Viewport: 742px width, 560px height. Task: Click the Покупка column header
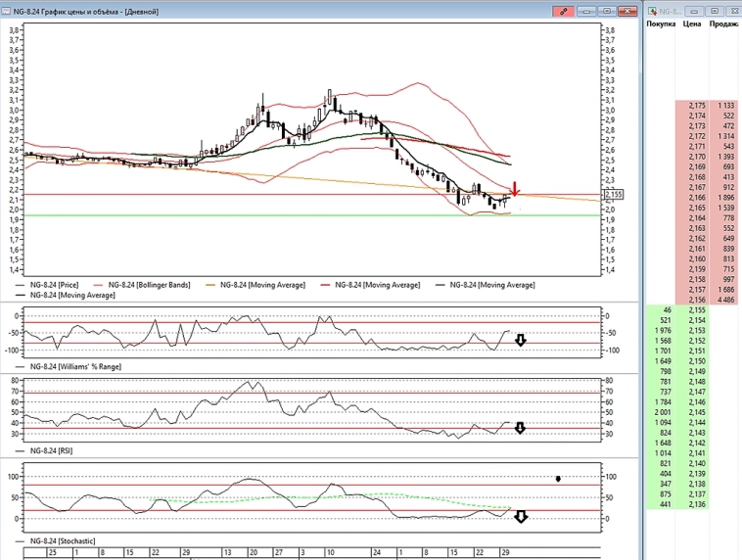pos(661,23)
